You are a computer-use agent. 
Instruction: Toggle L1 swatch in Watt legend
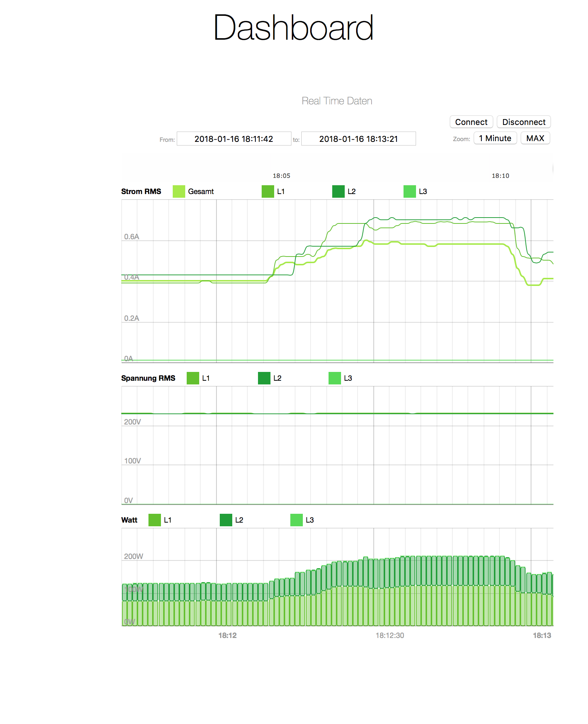(155, 520)
